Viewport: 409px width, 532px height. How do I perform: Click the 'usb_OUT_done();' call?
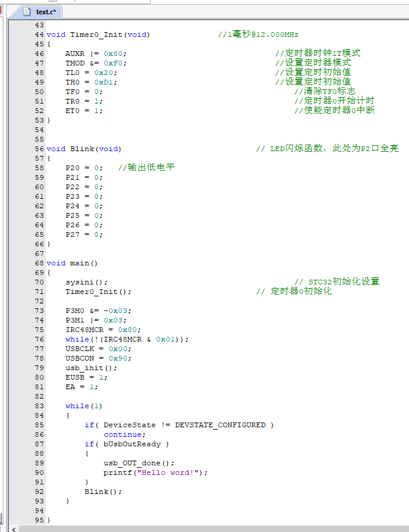(x=139, y=463)
